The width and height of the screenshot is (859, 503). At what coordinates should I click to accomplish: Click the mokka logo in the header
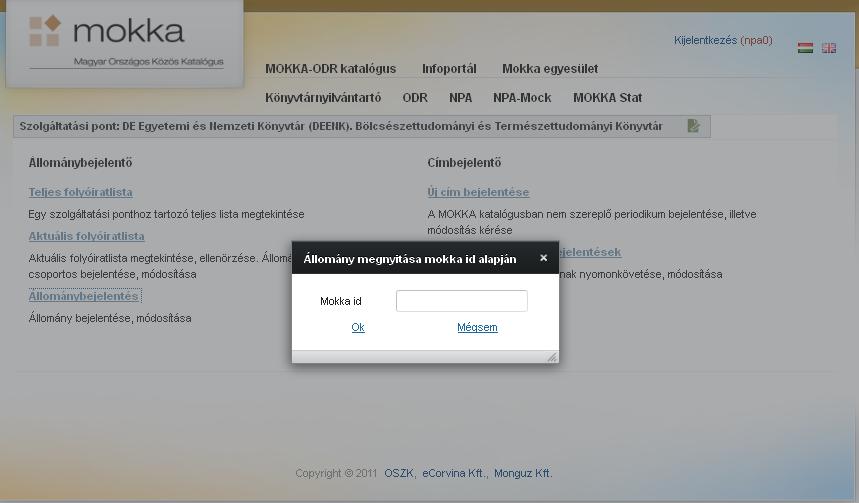coord(125,41)
